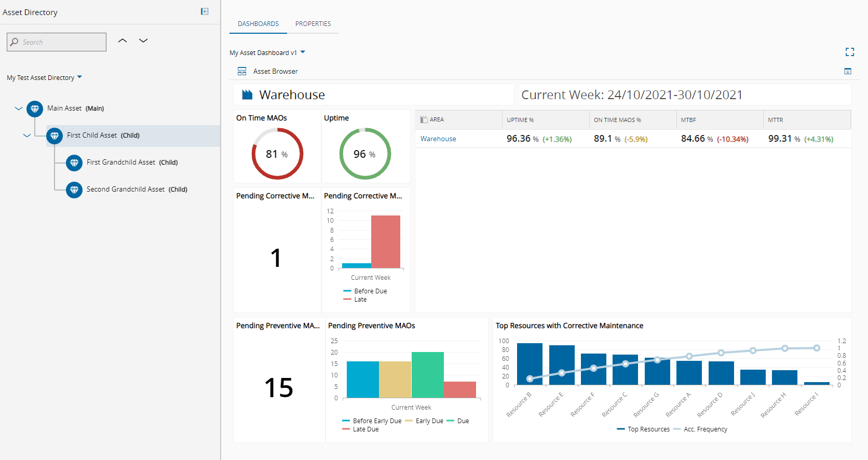Click the Main Asset diamond icon
868x460 pixels.
click(x=35, y=109)
